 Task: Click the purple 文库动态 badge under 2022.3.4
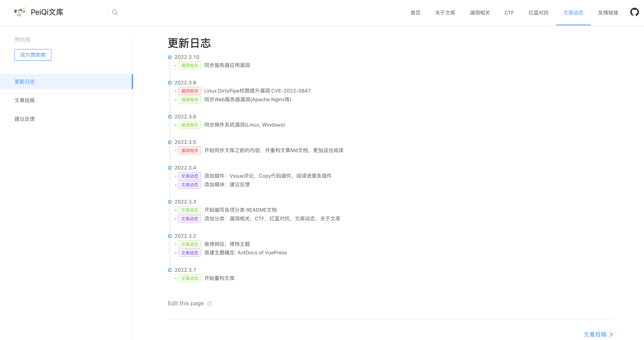click(190, 176)
